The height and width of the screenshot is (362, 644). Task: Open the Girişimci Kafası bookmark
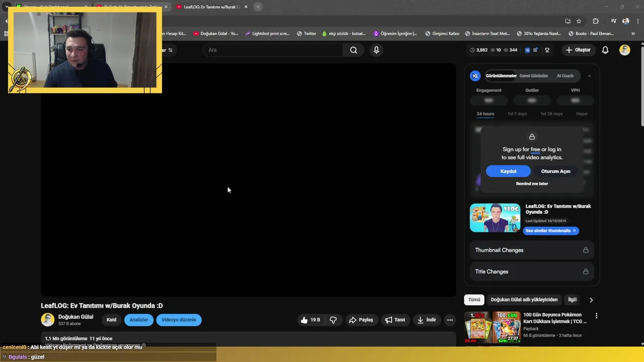pyautogui.click(x=441, y=34)
